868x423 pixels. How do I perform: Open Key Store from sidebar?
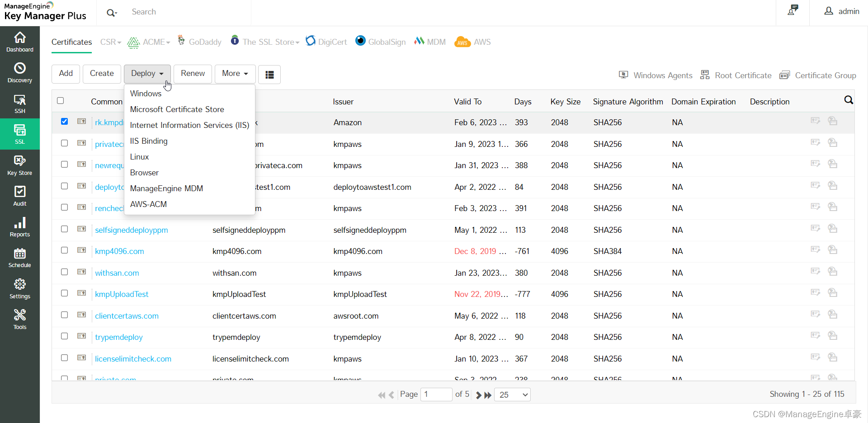click(20, 165)
